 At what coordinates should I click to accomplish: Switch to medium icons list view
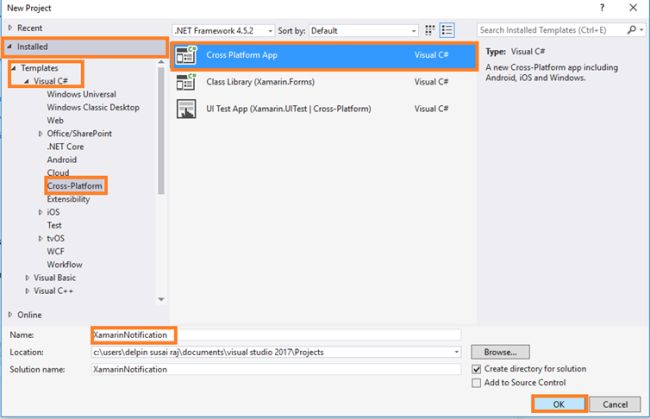pyautogui.click(x=447, y=30)
